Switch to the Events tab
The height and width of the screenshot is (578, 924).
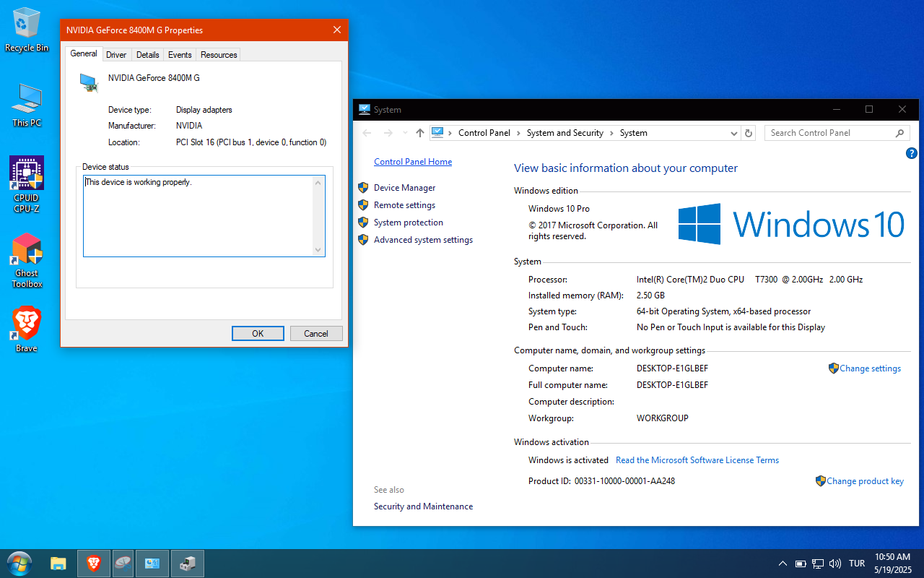tap(180, 55)
